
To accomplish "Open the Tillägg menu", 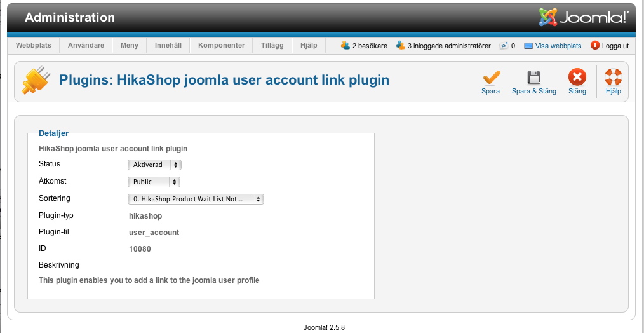I will (272, 46).
